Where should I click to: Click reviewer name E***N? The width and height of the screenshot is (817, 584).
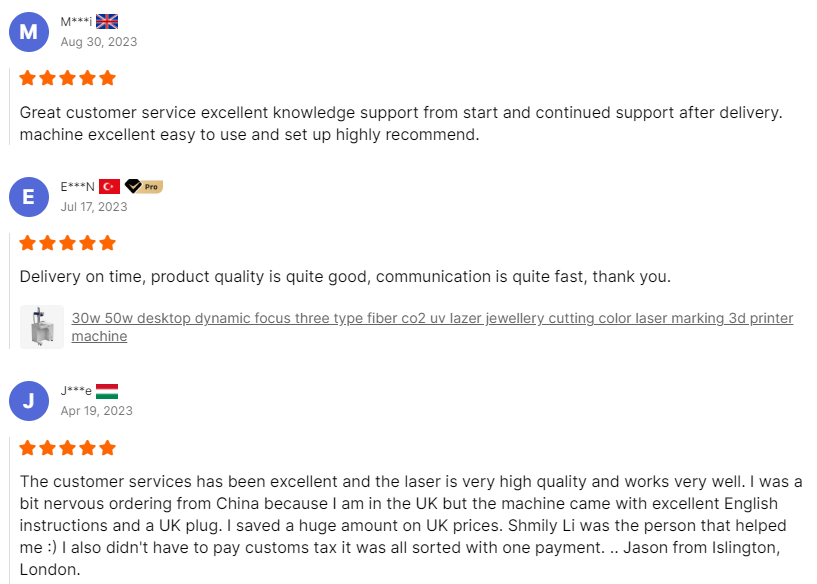[78, 187]
